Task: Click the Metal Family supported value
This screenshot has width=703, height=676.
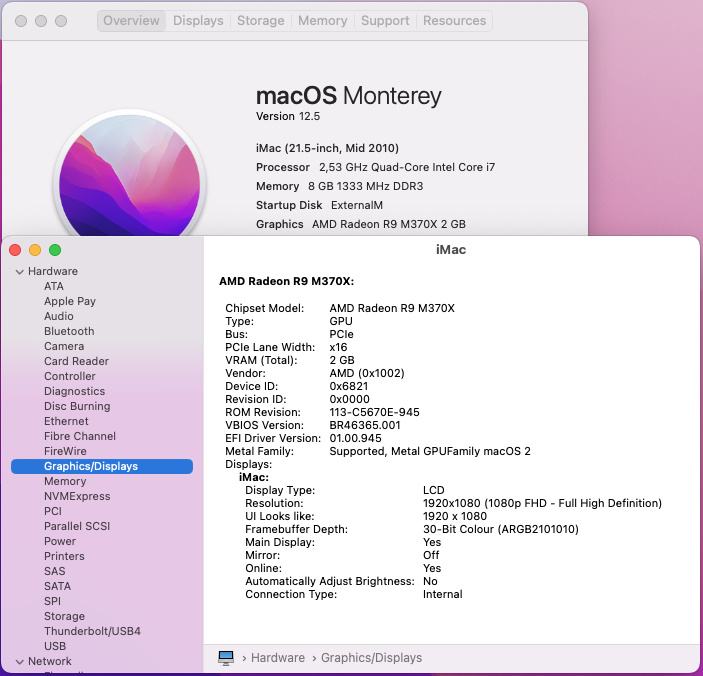Action: tap(430, 451)
